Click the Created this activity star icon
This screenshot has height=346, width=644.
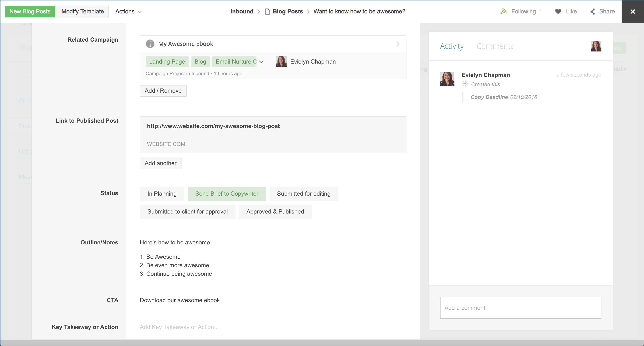coord(465,84)
